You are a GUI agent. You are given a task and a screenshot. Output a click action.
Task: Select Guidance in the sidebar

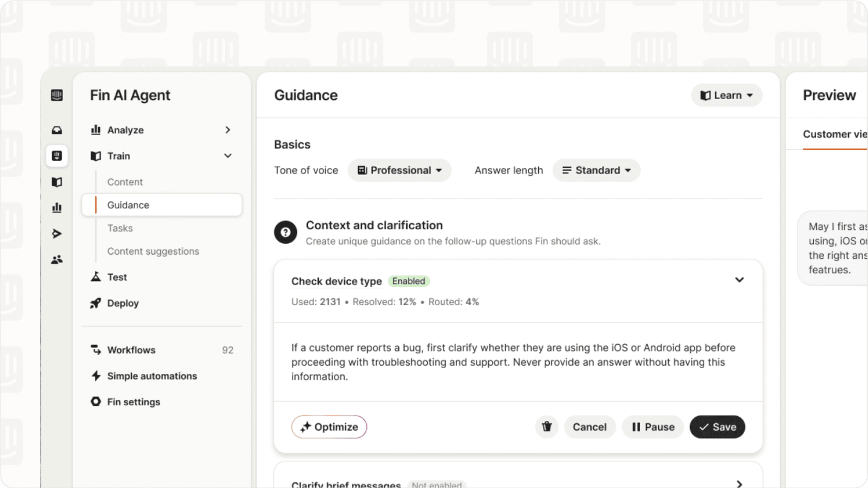pos(162,205)
